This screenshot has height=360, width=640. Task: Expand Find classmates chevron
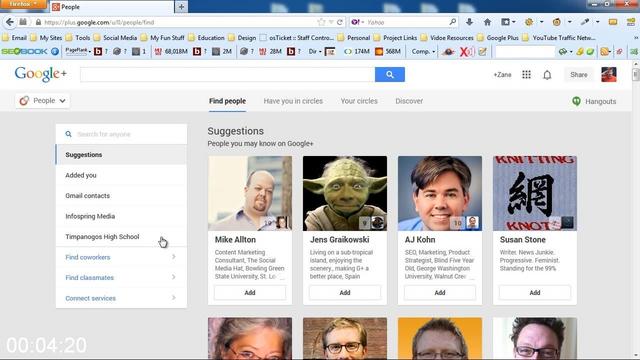[174, 277]
